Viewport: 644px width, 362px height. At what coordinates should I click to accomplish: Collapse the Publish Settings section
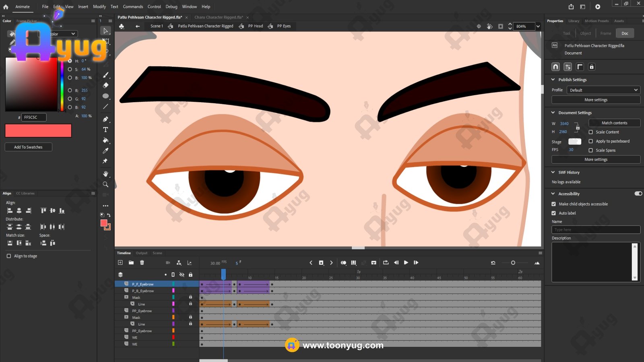[553, 80]
